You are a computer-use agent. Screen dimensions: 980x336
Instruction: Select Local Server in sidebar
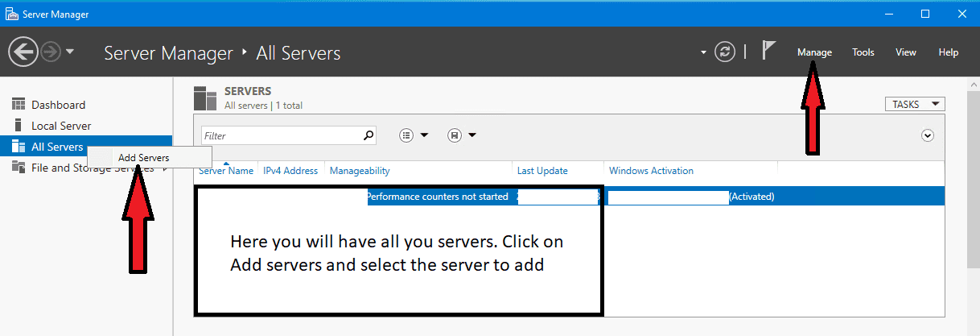[61, 126]
